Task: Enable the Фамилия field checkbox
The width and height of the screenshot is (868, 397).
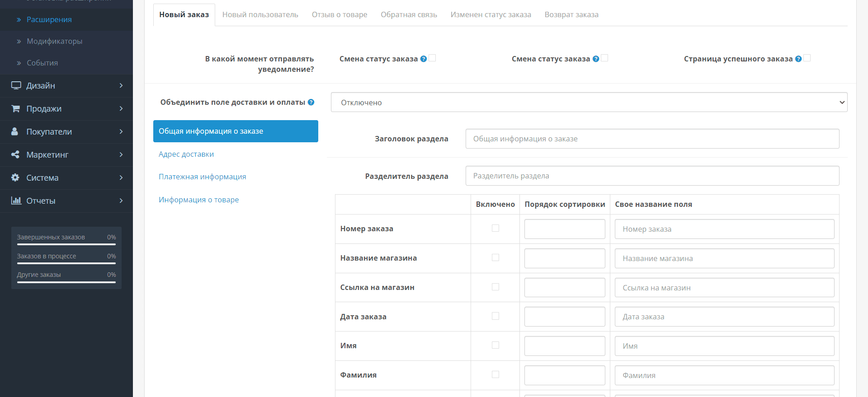Action: 495,374
